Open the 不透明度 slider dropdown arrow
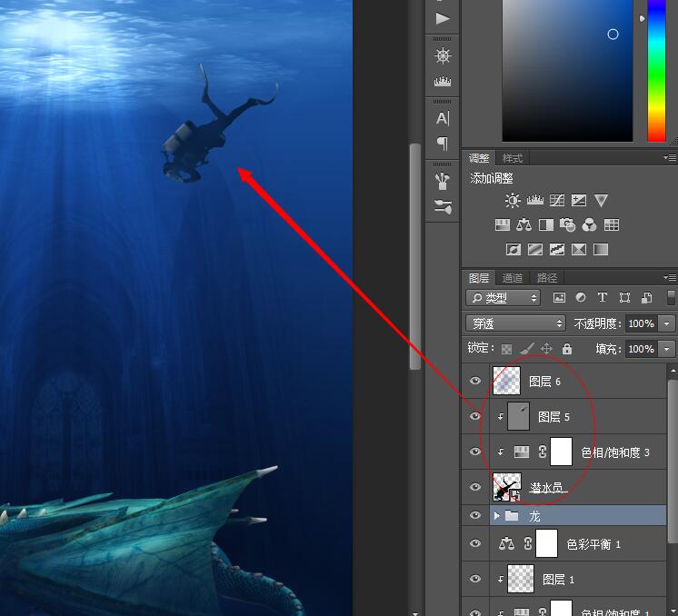 [666, 323]
